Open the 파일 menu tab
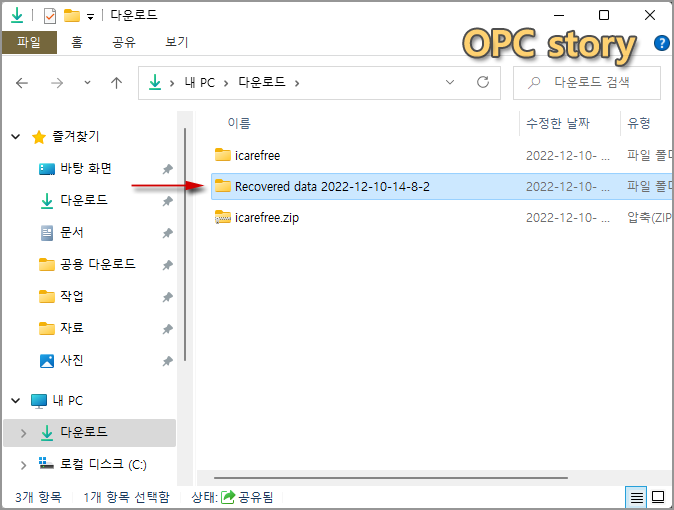 tap(29, 42)
